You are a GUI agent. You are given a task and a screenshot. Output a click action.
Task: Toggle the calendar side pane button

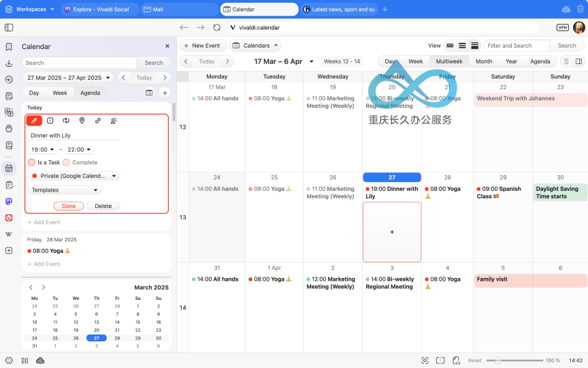coord(578,61)
